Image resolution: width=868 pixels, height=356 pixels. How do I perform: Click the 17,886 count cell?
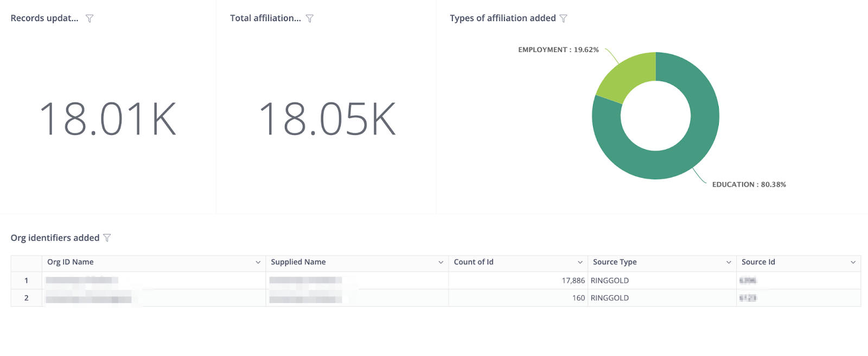(573, 281)
